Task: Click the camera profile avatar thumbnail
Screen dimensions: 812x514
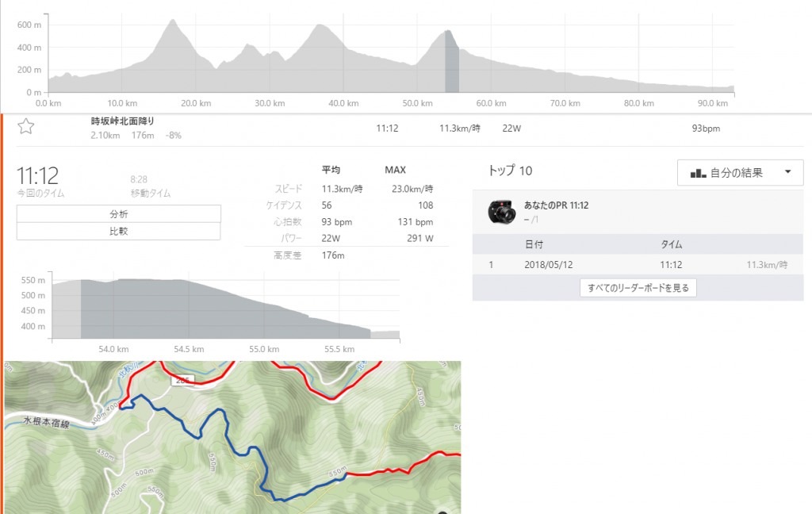Action: (x=501, y=211)
